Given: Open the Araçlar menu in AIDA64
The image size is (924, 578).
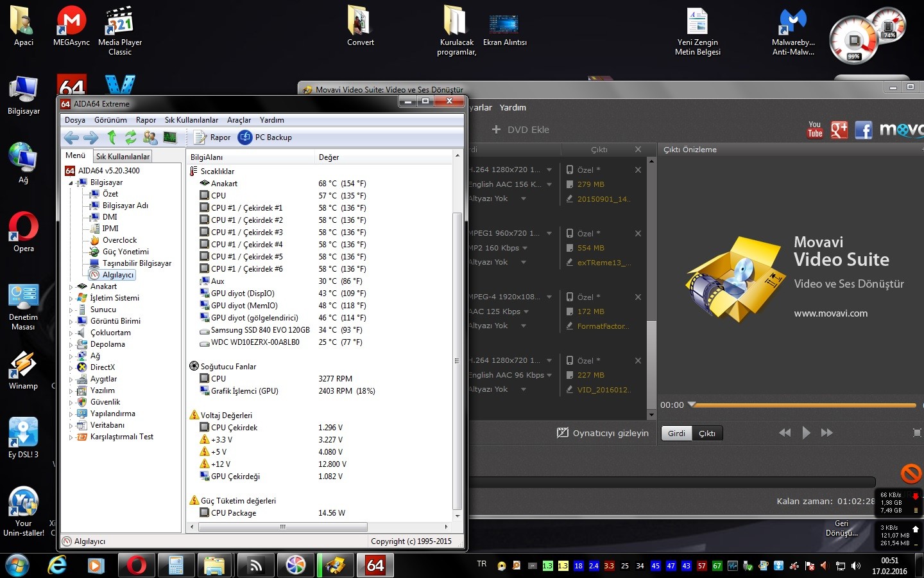Looking at the screenshot, I should (x=239, y=120).
